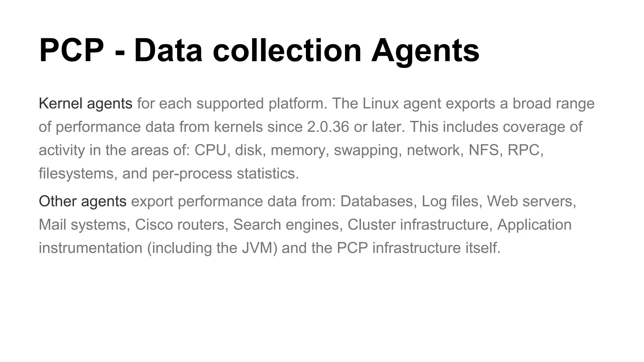Click the word 'CPU' in the list
This screenshot has height=362, width=644.
click(210, 150)
